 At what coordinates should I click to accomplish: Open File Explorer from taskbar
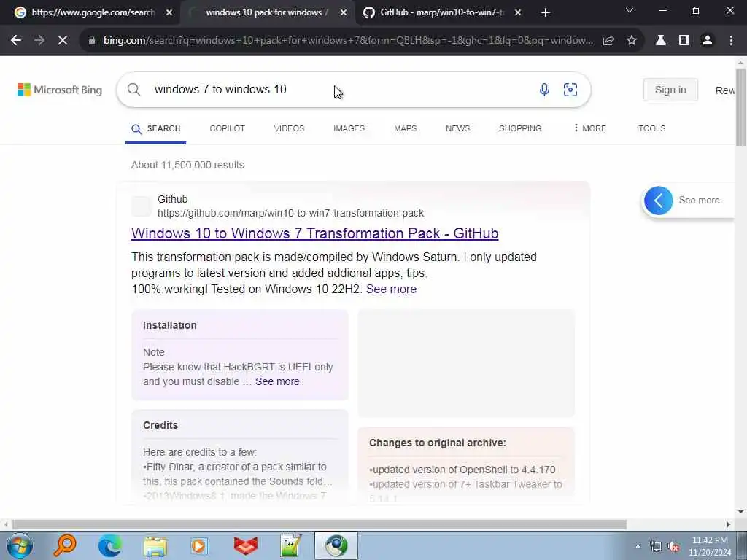155,546
